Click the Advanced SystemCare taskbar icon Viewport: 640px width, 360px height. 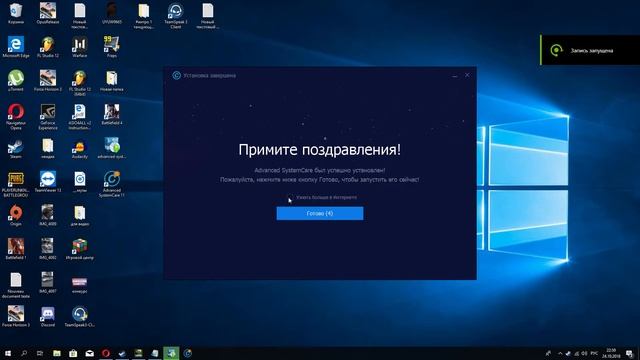tap(188, 353)
